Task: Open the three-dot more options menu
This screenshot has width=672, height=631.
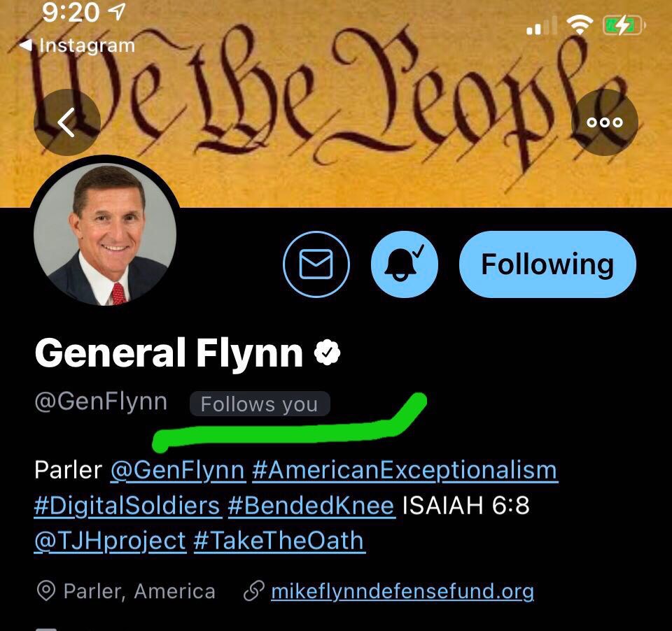Action: [605, 122]
